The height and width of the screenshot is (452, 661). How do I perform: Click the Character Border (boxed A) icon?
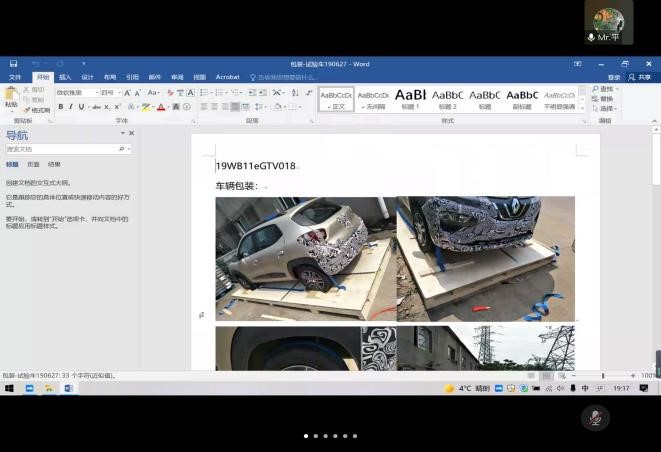pos(191,92)
